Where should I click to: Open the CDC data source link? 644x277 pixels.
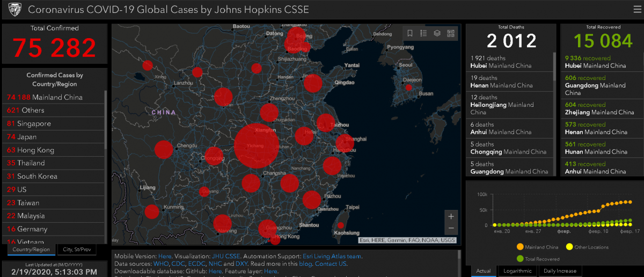coord(178,264)
